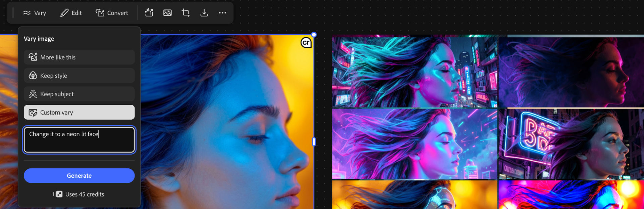644x209 pixels.
Task: Click the Custom vary pencil-image icon
Action: (x=33, y=113)
